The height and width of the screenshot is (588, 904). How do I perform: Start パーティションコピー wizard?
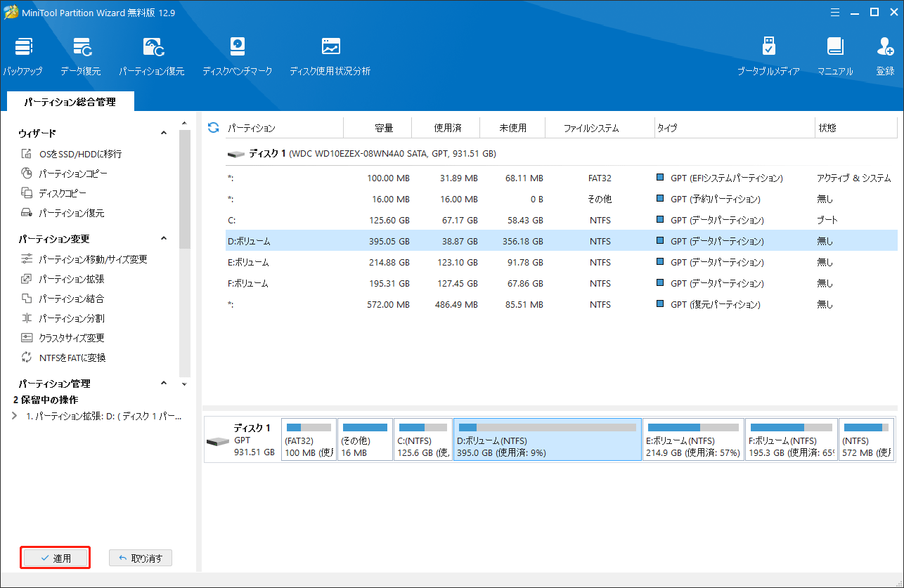pos(65,174)
